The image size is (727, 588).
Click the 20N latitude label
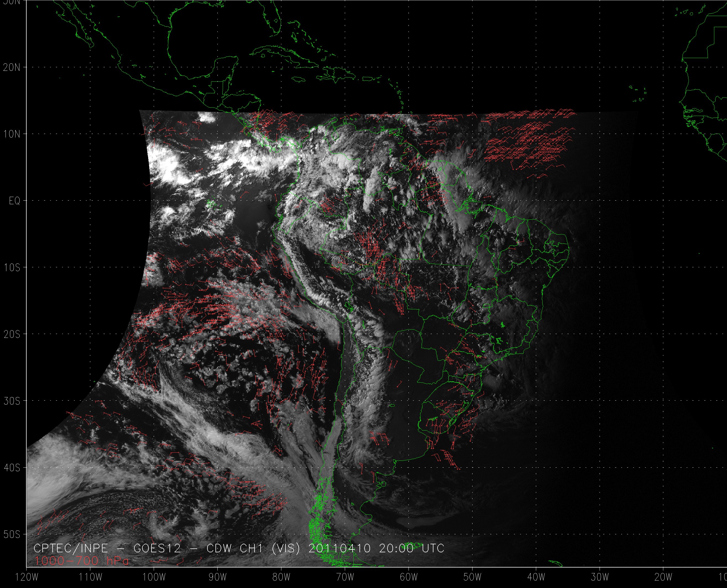[12, 68]
